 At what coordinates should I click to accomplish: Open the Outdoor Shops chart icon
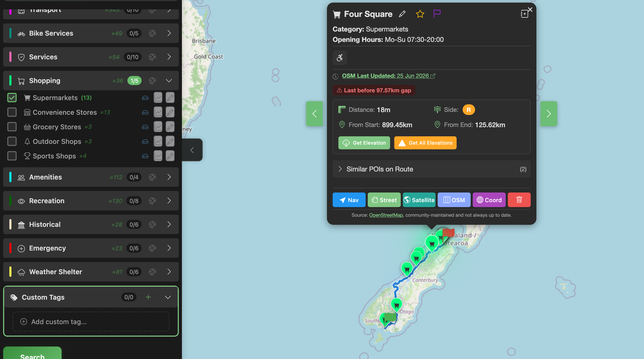point(158,141)
